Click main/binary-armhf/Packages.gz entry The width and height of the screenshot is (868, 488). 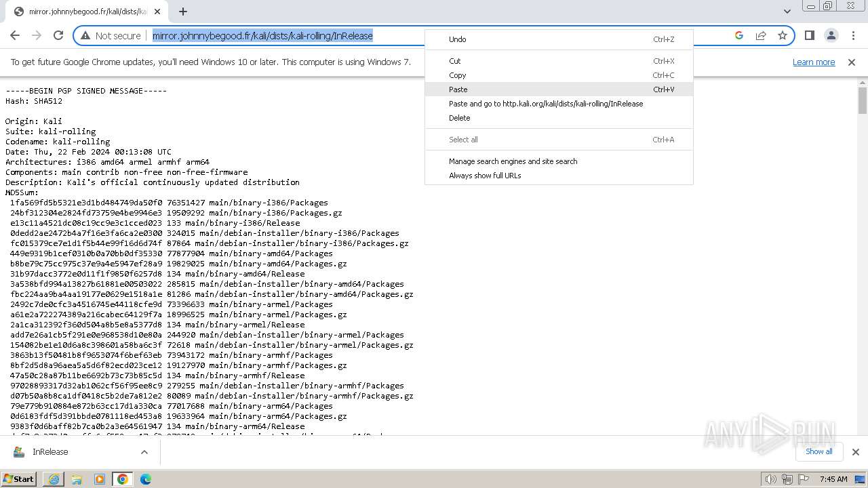(x=178, y=365)
